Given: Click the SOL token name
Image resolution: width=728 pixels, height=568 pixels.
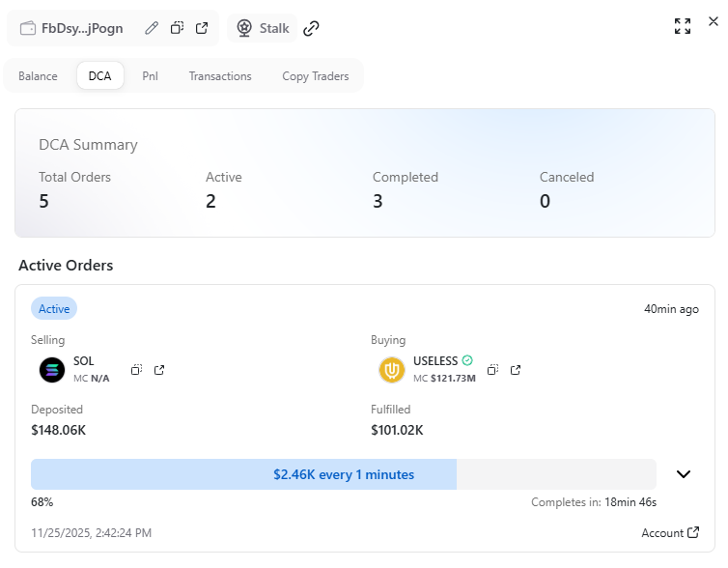Looking at the screenshot, I should coord(84,361).
